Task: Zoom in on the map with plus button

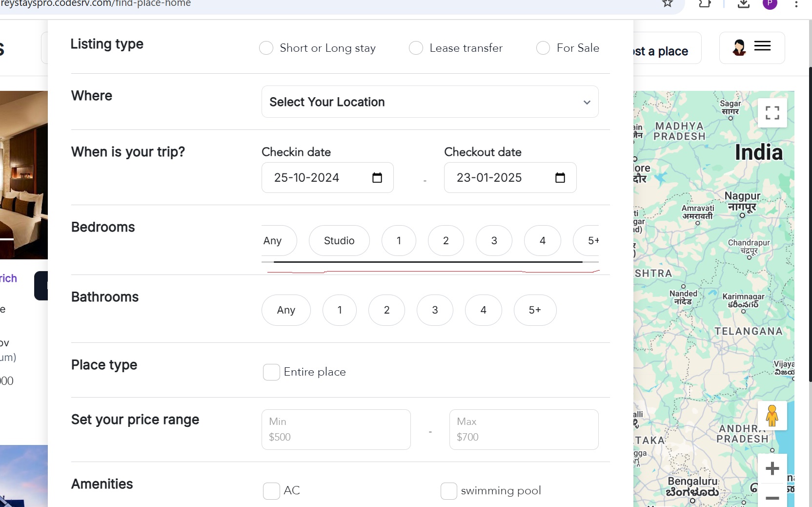Action: pos(772,469)
